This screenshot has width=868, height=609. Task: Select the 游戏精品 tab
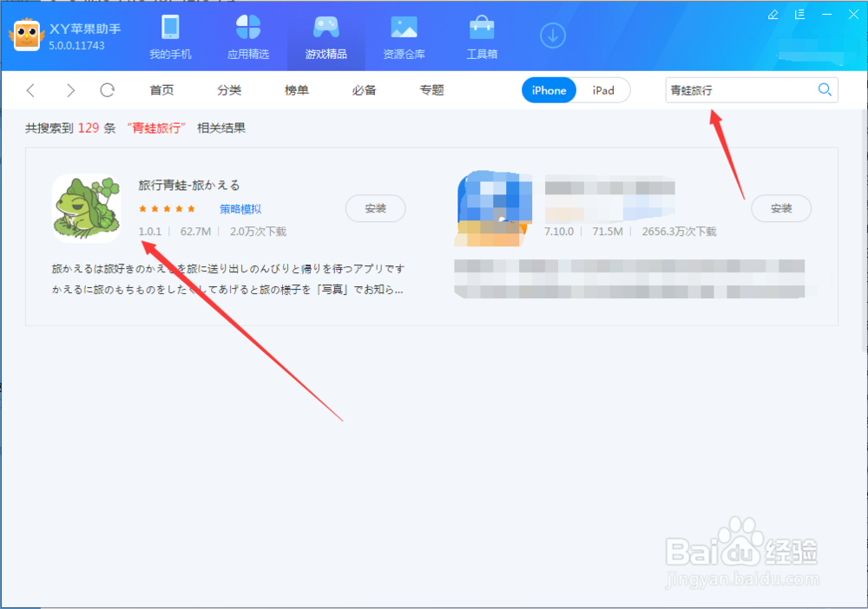point(326,36)
